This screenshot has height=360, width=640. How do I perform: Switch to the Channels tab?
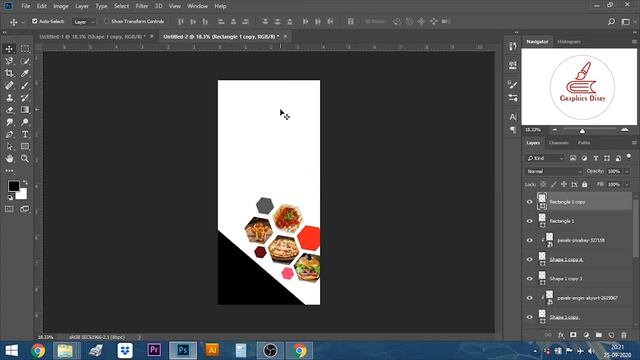click(559, 143)
